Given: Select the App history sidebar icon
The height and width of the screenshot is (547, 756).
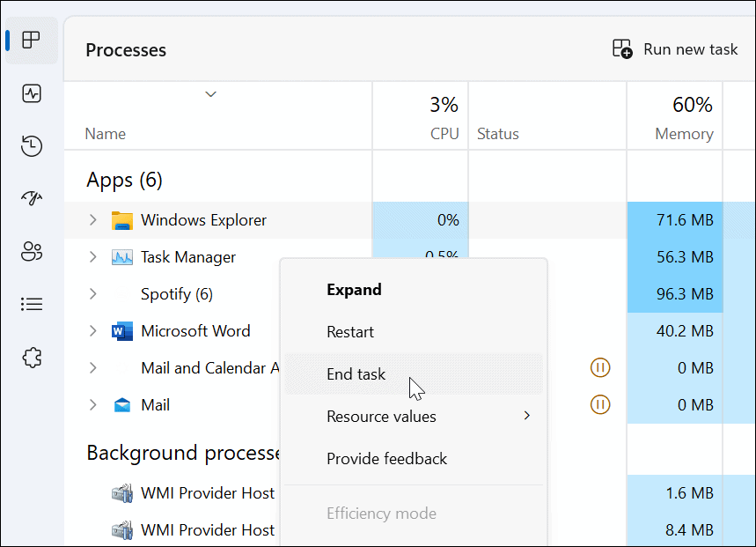Looking at the screenshot, I should coord(31,146).
